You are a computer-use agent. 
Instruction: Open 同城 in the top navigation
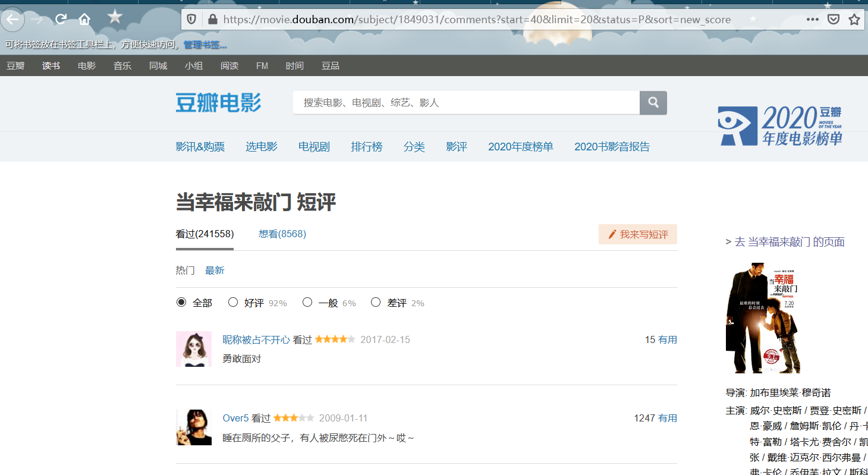tap(158, 66)
